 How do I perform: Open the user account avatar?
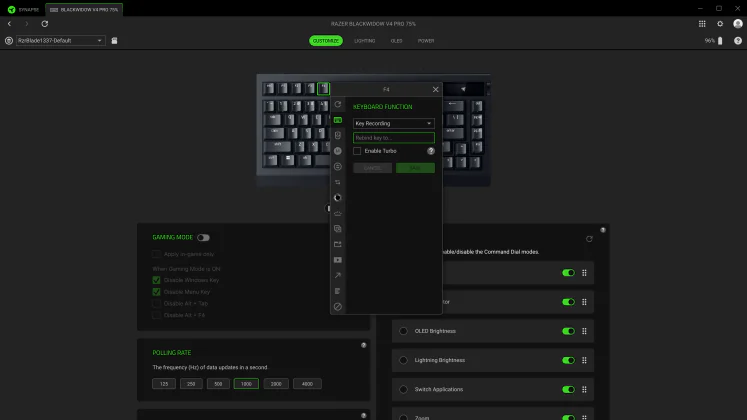738,23
